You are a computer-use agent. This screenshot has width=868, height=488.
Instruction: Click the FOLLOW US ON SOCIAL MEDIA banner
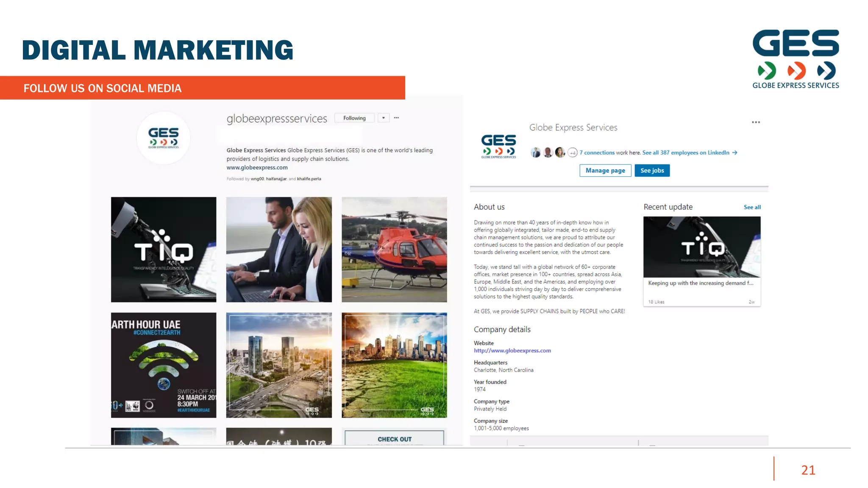(203, 88)
